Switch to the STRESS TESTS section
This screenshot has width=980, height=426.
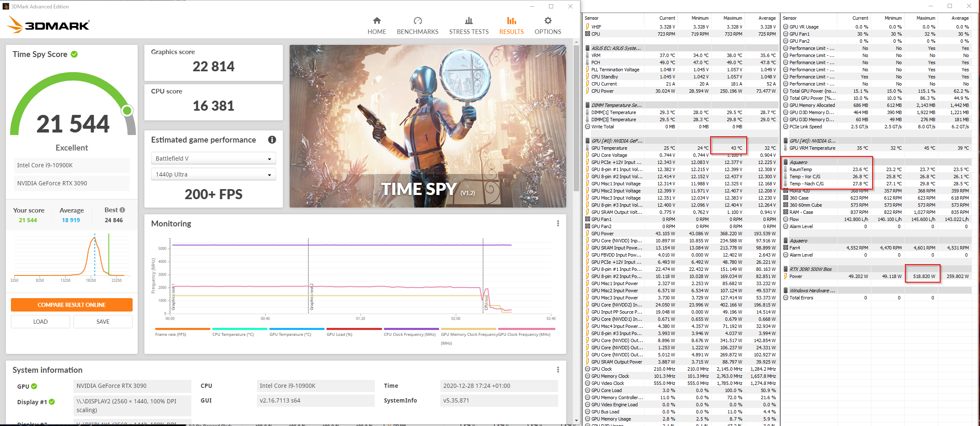coord(469,26)
